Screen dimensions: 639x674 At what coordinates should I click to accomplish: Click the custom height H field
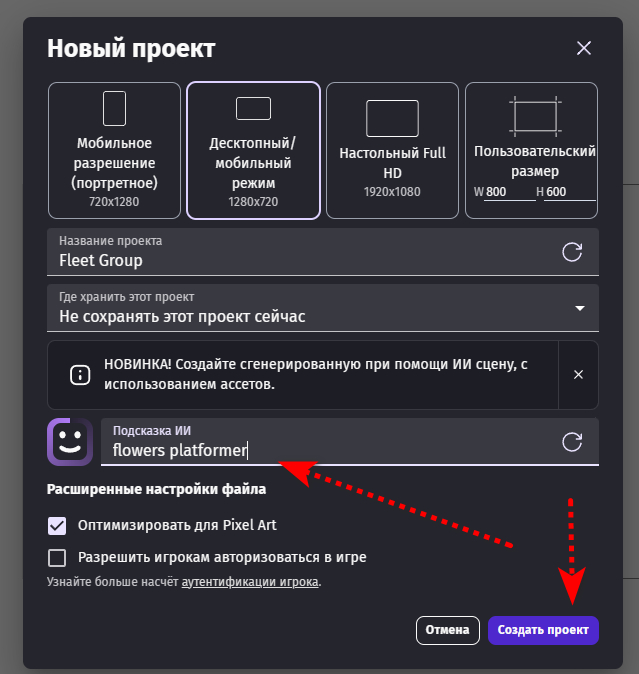click(x=569, y=192)
